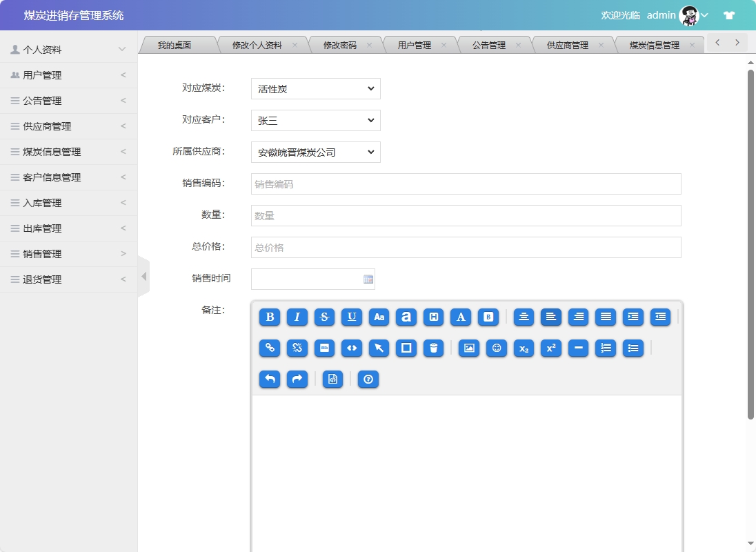Open the 对应煤炭 dropdown

click(315, 88)
